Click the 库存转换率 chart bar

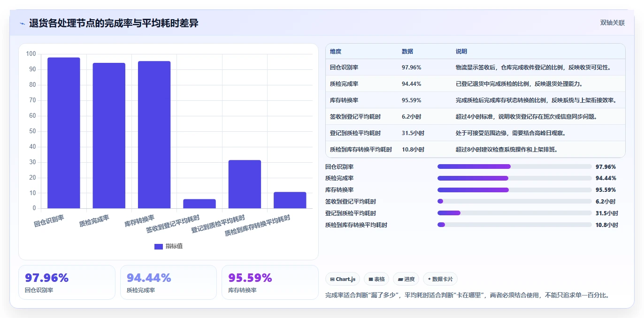(154, 135)
